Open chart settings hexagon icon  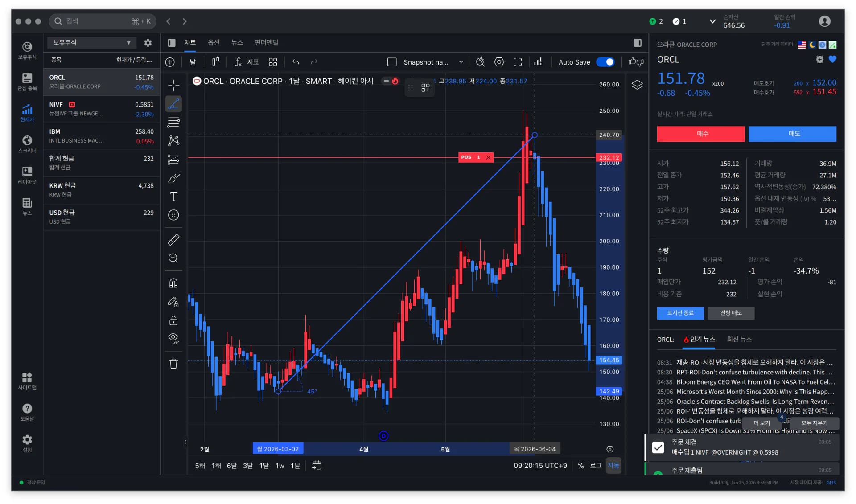point(499,62)
